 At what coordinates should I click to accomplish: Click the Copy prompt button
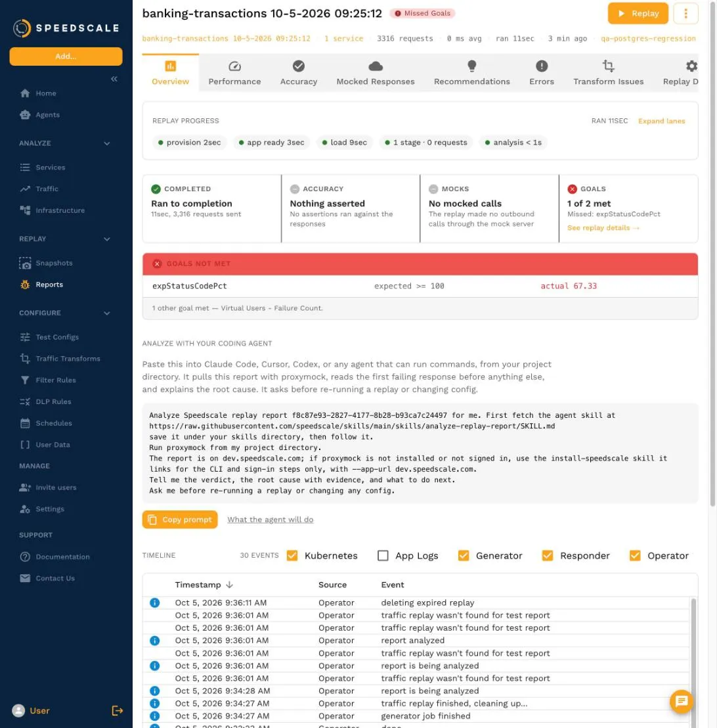(180, 520)
